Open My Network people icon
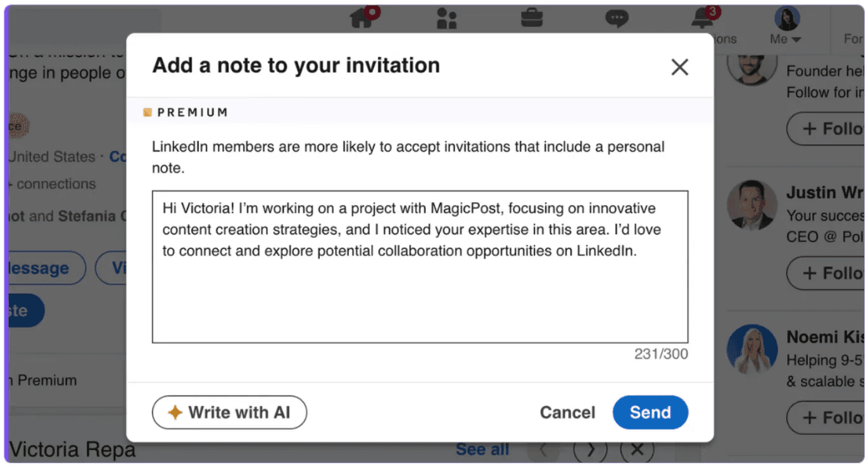 tap(446, 18)
